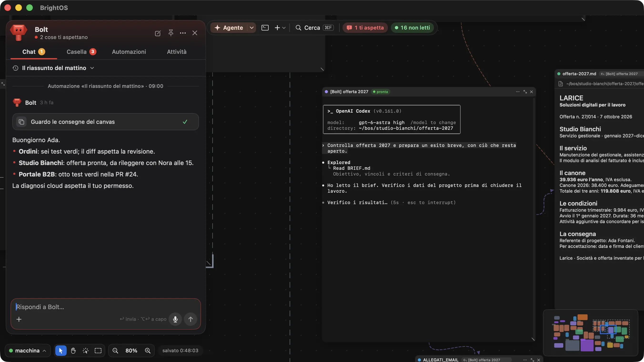
Task: Expand the '[Bolt] offerta 2027' window
Action: point(525,92)
